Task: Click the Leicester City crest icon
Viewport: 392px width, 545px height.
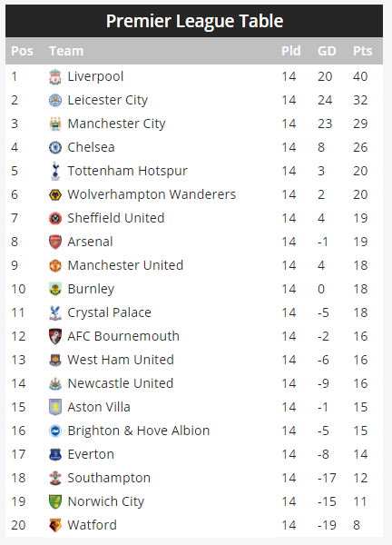Action: [x=55, y=101]
